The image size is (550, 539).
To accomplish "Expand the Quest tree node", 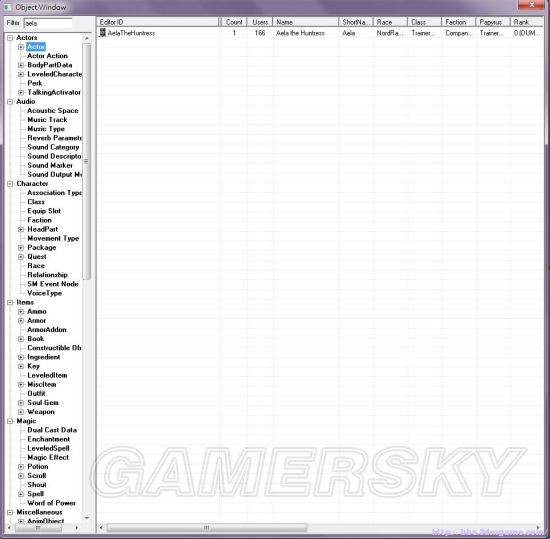I will coord(21,257).
